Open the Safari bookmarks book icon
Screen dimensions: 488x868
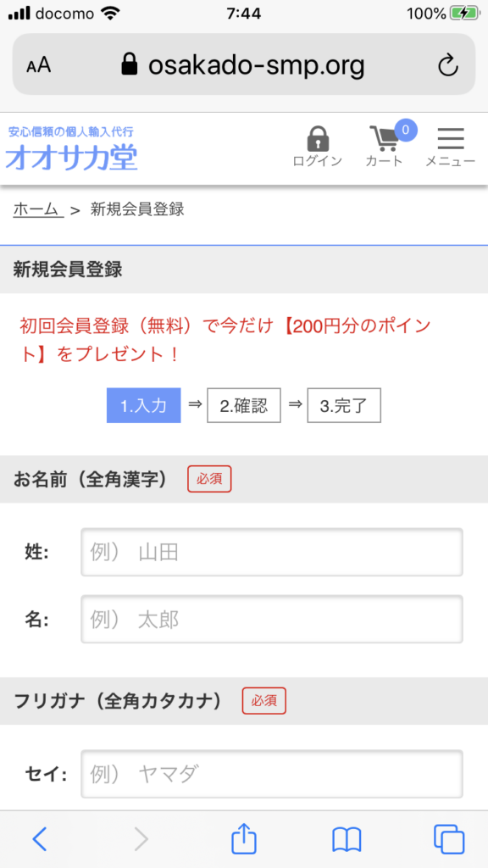tap(347, 840)
